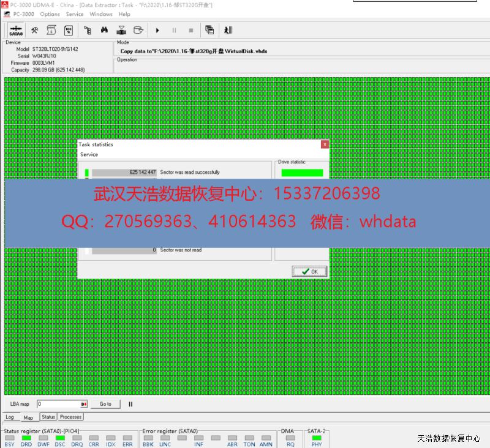Open the binoculars search tool
The image size is (490, 448).
pos(104,30)
